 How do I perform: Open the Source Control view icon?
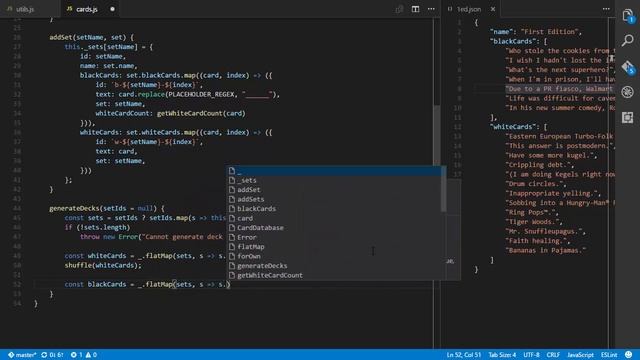(628, 67)
